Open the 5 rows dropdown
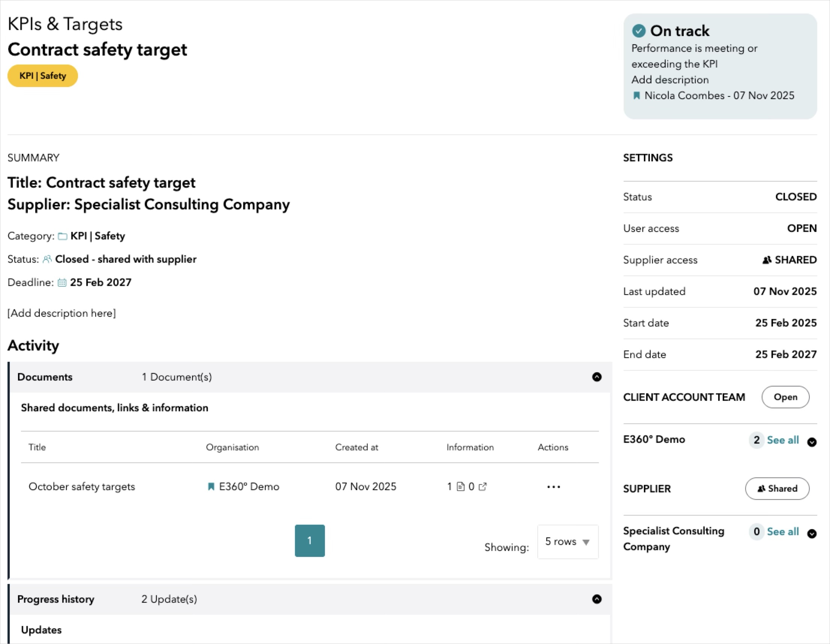This screenshot has width=830, height=644. (568, 542)
